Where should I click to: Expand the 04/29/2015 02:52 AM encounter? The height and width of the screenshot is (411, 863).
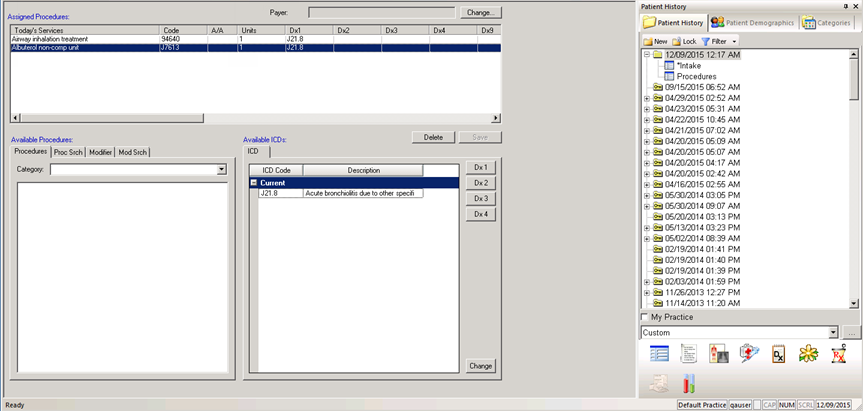click(x=647, y=98)
